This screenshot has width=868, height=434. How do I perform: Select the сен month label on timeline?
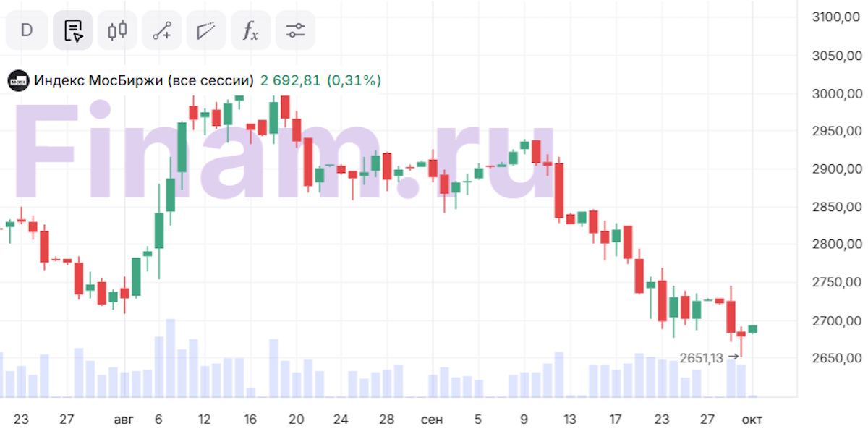pyautogui.click(x=432, y=420)
